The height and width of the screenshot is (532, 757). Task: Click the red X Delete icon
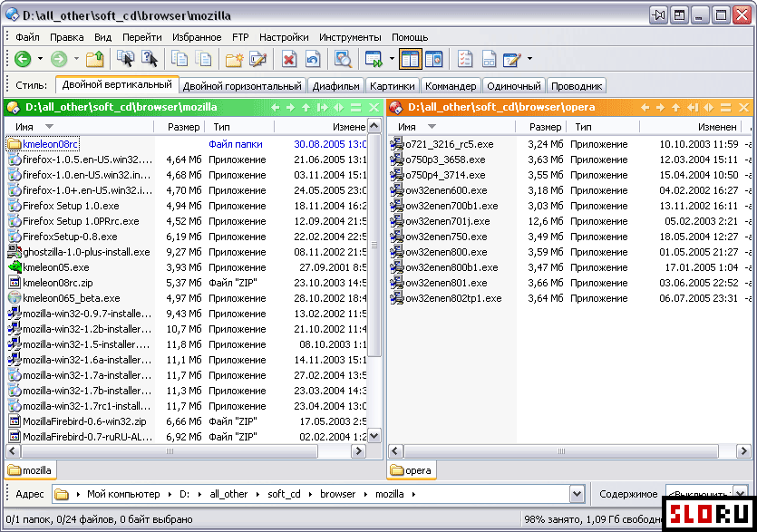coord(288,59)
